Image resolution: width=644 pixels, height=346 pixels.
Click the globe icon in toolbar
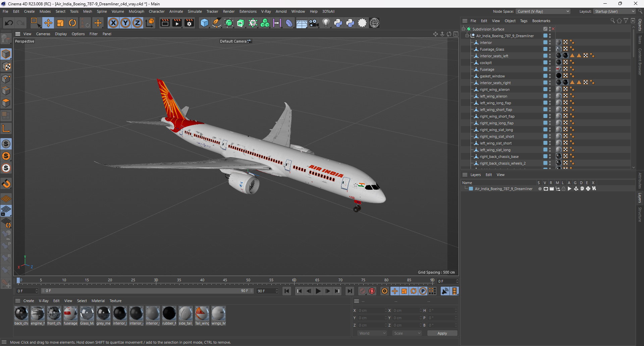pos(375,23)
